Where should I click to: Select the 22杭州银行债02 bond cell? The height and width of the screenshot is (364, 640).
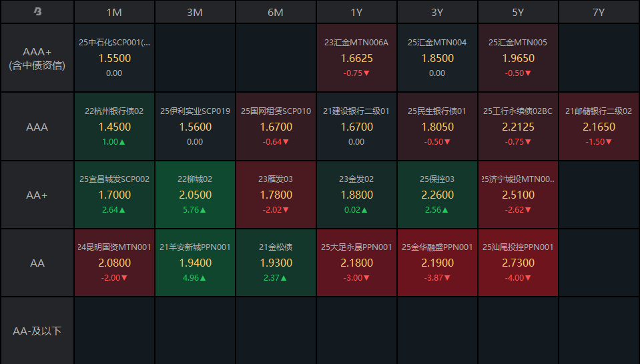click(x=114, y=127)
